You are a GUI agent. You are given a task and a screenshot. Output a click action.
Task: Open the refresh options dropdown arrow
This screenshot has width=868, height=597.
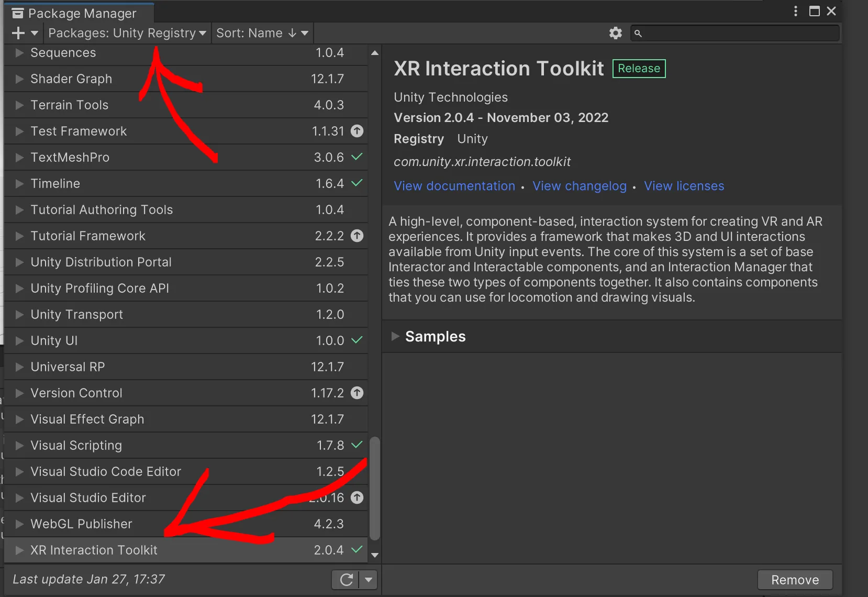[369, 580]
